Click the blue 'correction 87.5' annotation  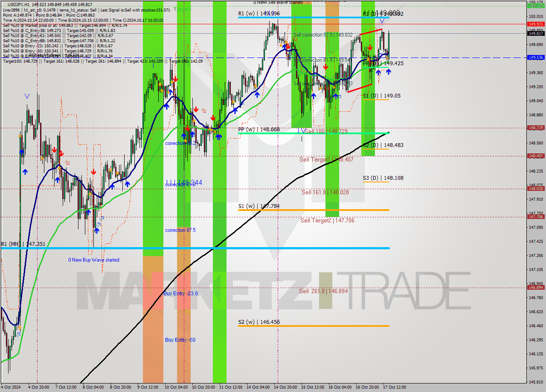[180, 230]
